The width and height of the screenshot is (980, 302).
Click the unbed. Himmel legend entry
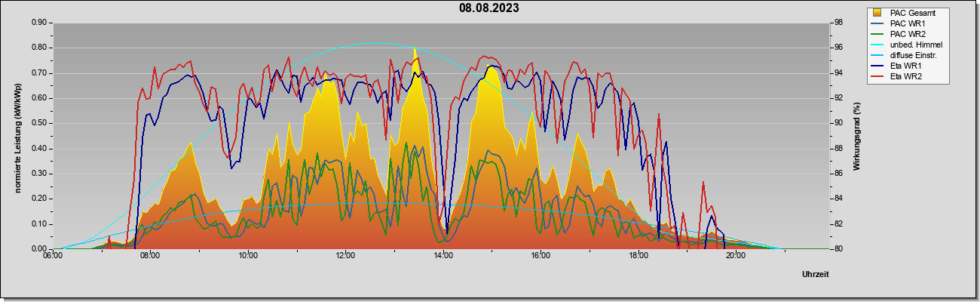tap(907, 45)
